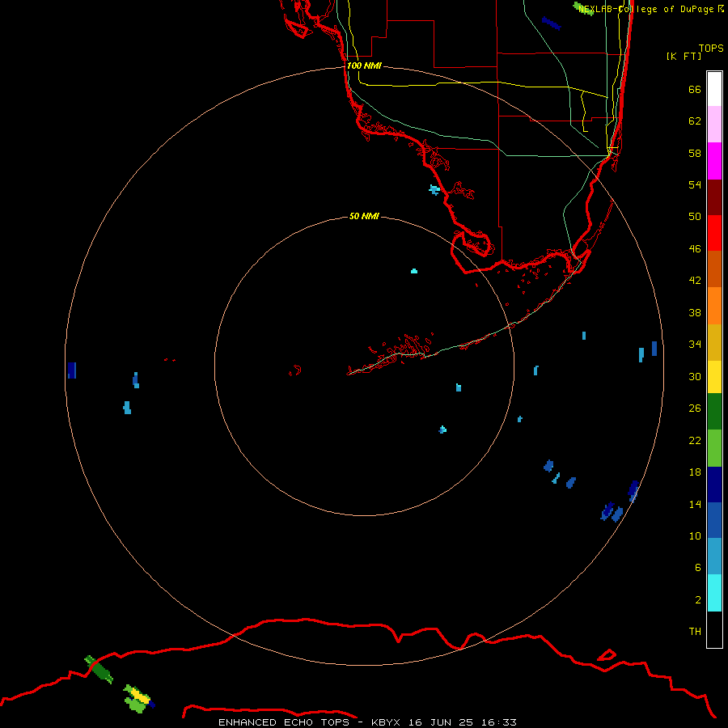Click the '58' legend value
The width and height of the screenshot is (728, 728).
tap(695, 153)
